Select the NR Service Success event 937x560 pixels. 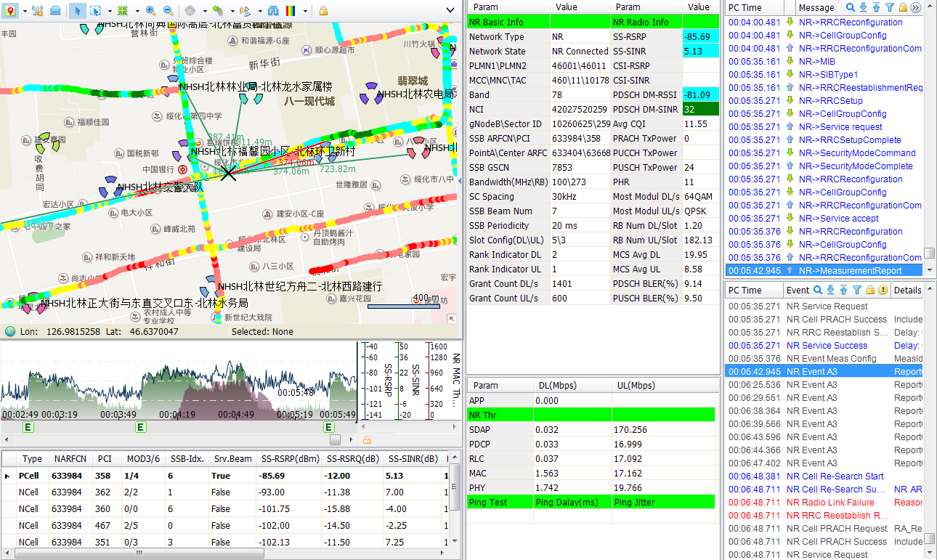coord(824,345)
